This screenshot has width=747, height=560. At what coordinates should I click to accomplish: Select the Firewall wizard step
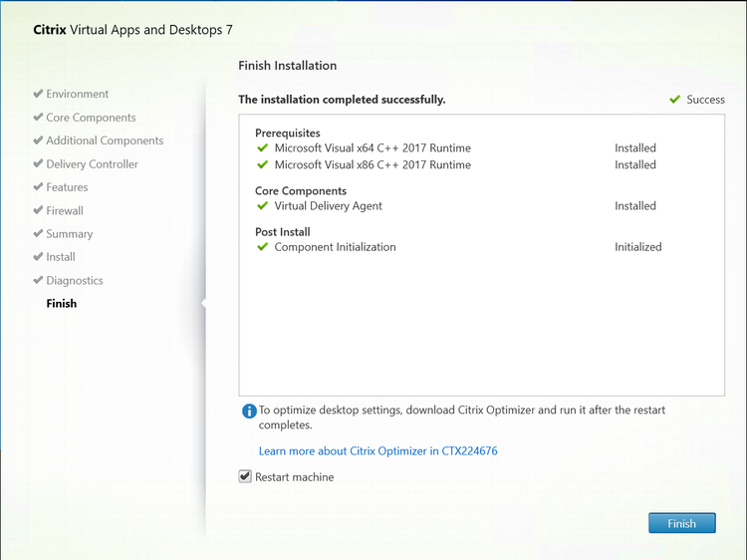(65, 210)
